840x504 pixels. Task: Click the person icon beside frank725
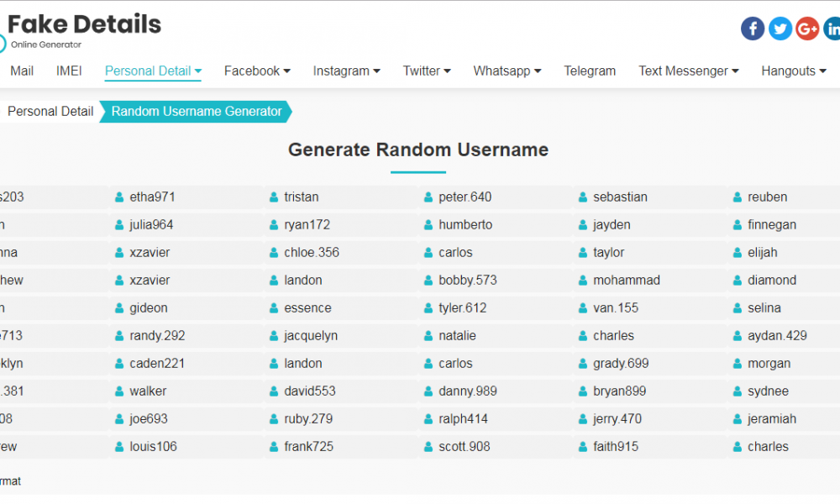click(273, 446)
